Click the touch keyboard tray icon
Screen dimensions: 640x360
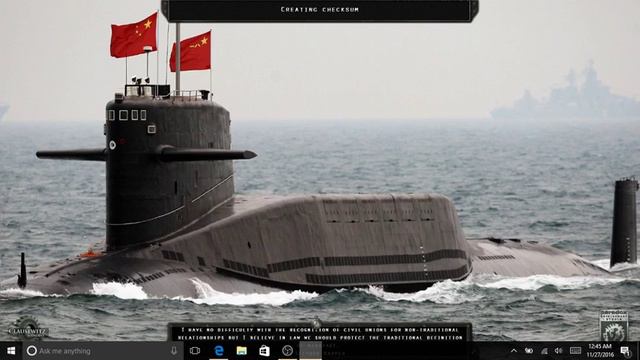576,351
